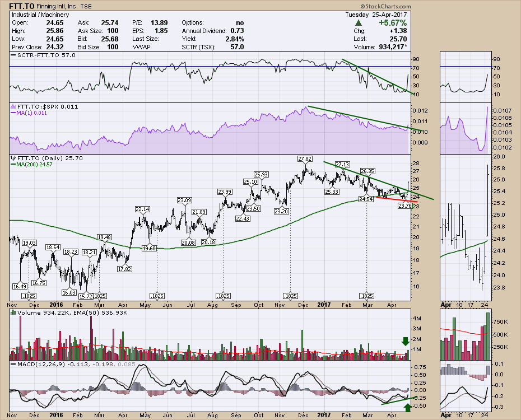Click the Prev Close value 24.32
The image size is (521, 420).
[55, 47]
